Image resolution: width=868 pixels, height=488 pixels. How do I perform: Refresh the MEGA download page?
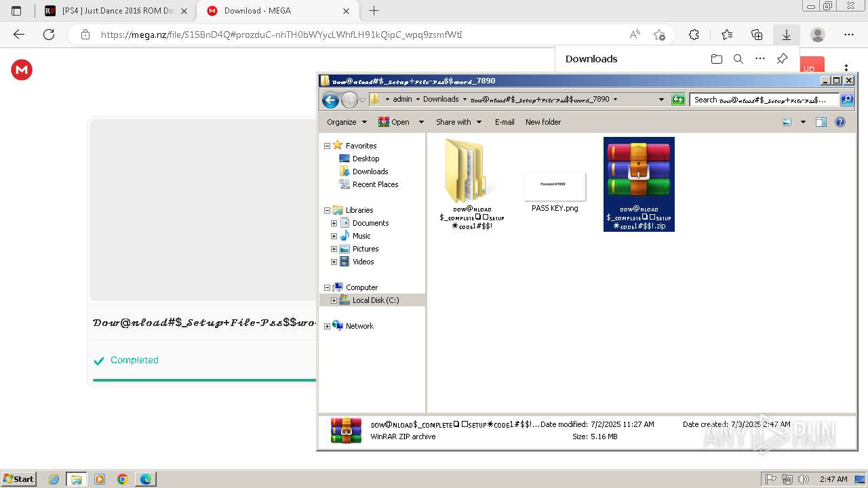pyautogui.click(x=49, y=35)
